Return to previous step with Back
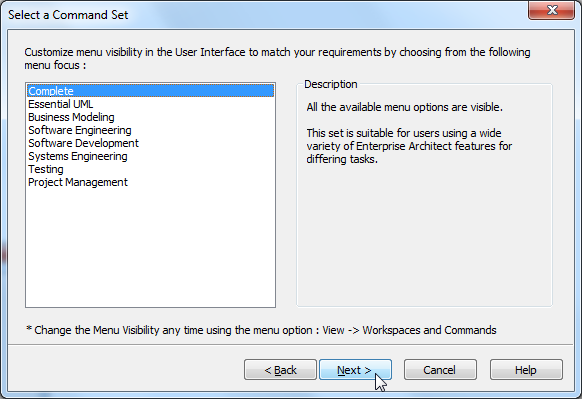The height and width of the screenshot is (399, 582). (280, 370)
